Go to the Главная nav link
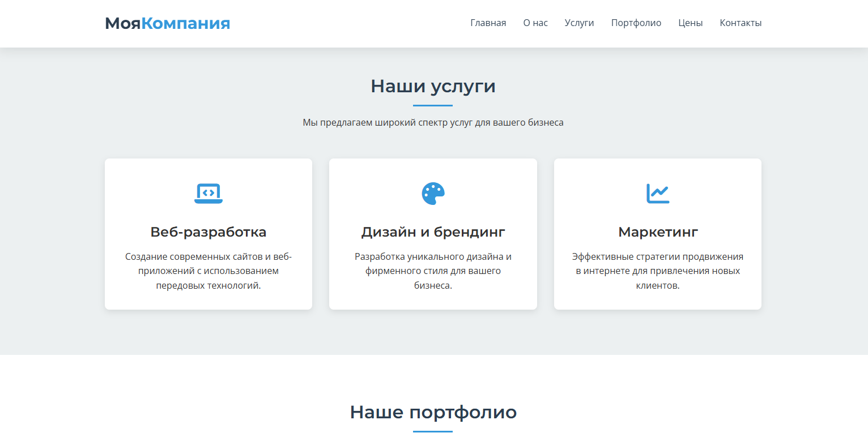This screenshot has height=437, width=868. point(488,23)
